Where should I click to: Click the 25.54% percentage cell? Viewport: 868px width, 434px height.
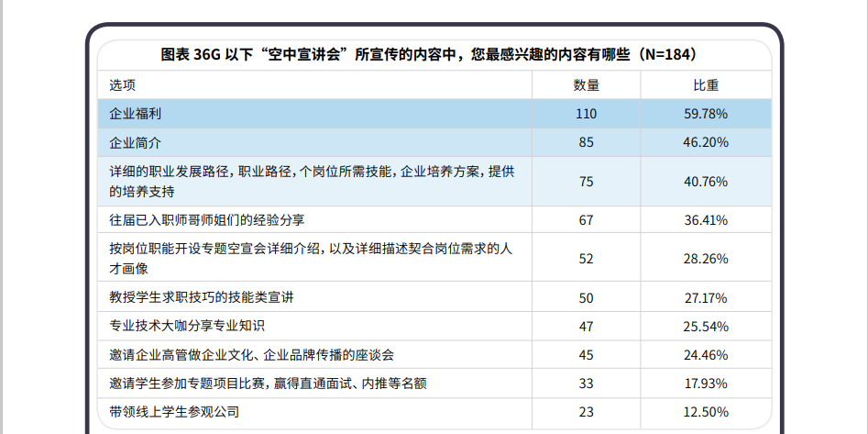[706, 327]
